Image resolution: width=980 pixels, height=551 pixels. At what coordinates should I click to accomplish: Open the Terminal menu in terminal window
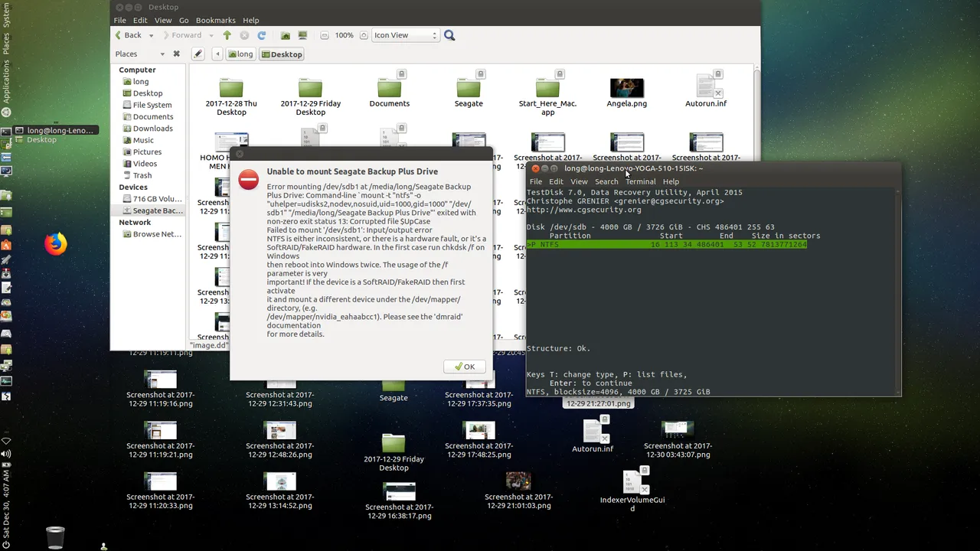(x=641, y=181)
